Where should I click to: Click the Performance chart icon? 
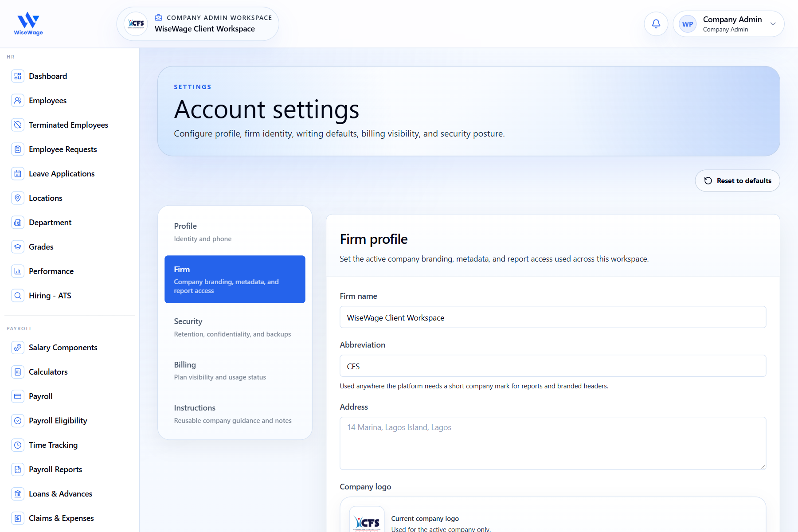18,271
